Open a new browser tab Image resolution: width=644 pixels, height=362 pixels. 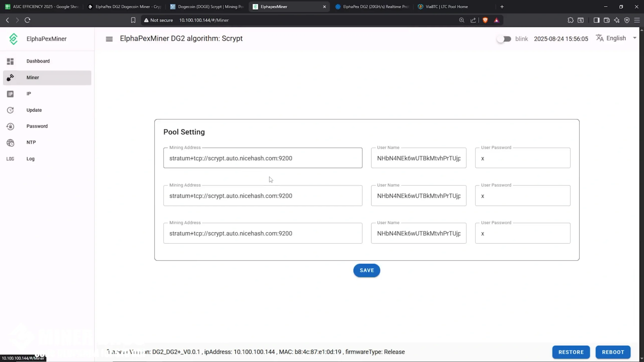[x=502, y=7]
